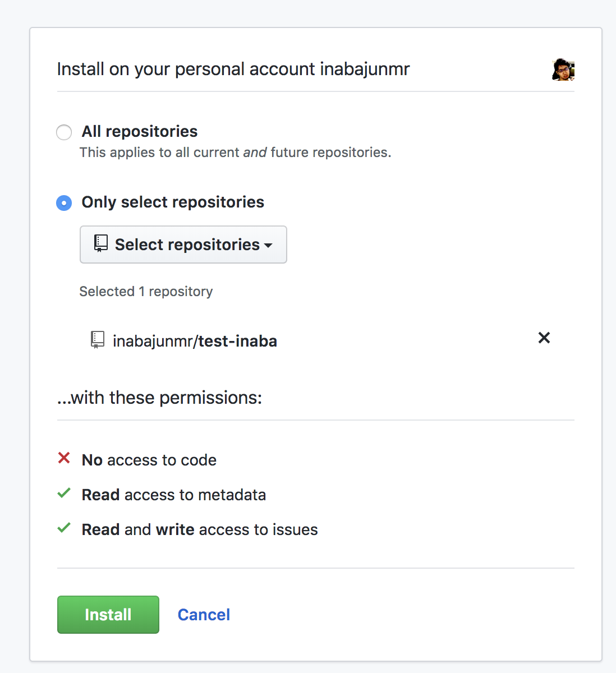Click the 'Selected 1 repository' text
This screenshot has width=616, height=673.
(146, 292)
